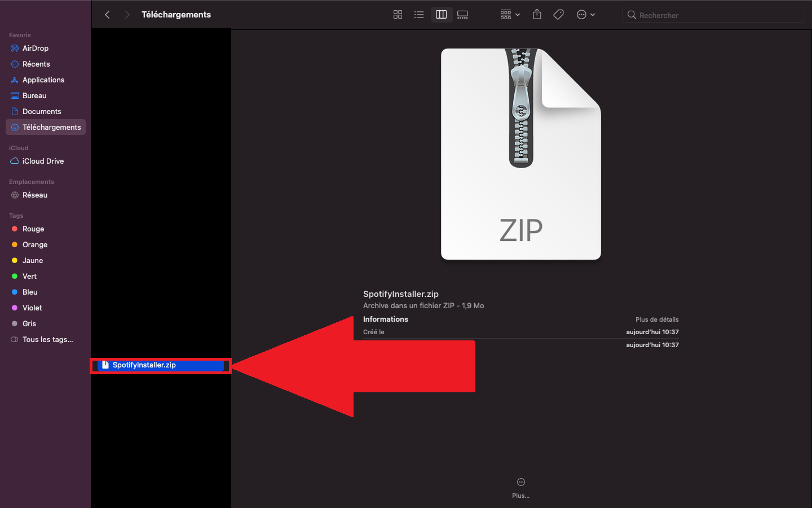Select Téléchargements in the sidebar
Image resolution: width=812 pixels, height=508 pixels.
pos(45,127)
